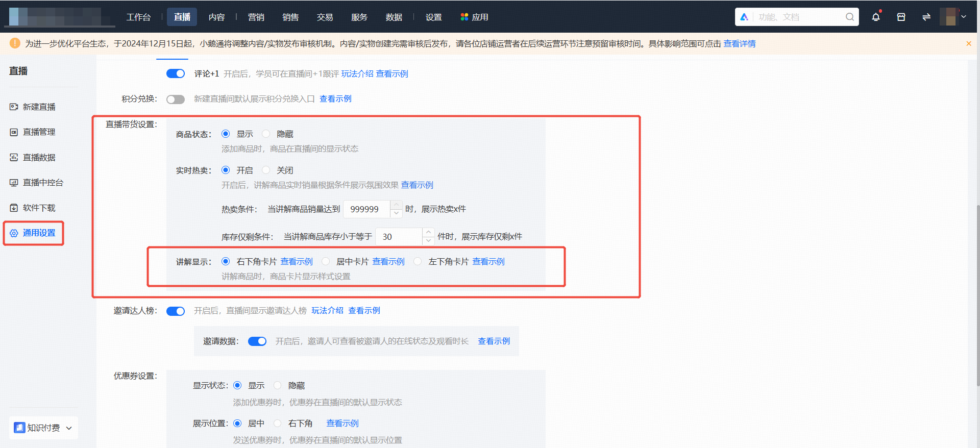Enable the 积分兑换 switch
This screenshot has height=448, width=980.
tap(176, 99)
